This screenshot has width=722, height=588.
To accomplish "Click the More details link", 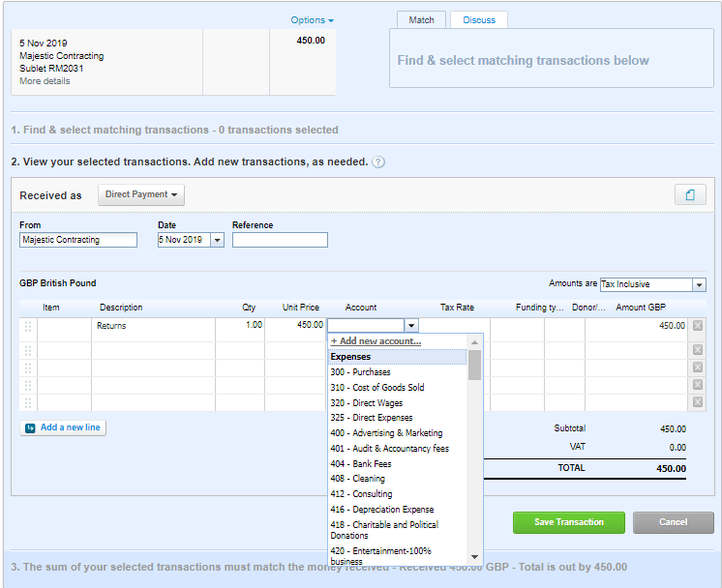I will (45, 81).
